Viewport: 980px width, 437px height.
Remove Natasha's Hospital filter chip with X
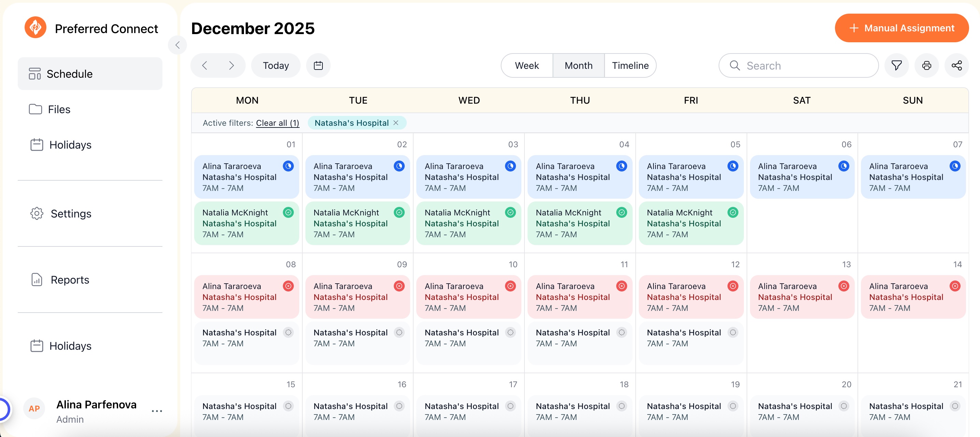tap(396, 123)
